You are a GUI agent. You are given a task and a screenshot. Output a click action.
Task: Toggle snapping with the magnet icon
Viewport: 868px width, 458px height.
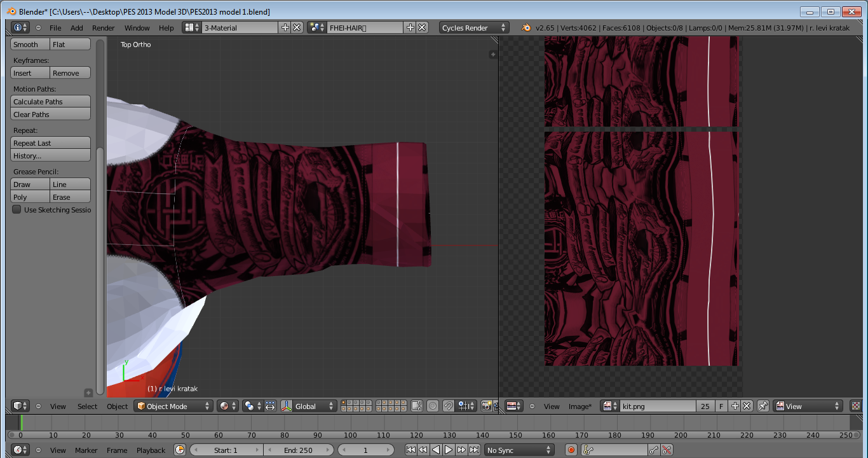click(448, 406)
